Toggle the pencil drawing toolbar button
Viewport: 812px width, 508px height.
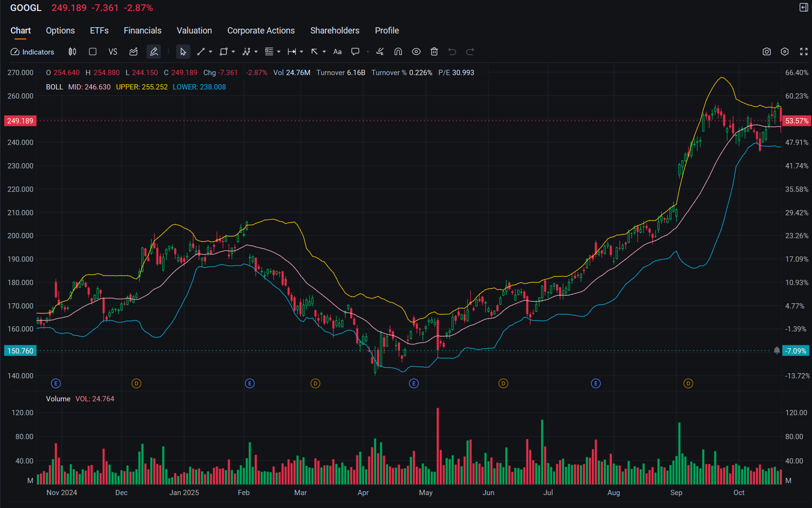pos(154,52)
